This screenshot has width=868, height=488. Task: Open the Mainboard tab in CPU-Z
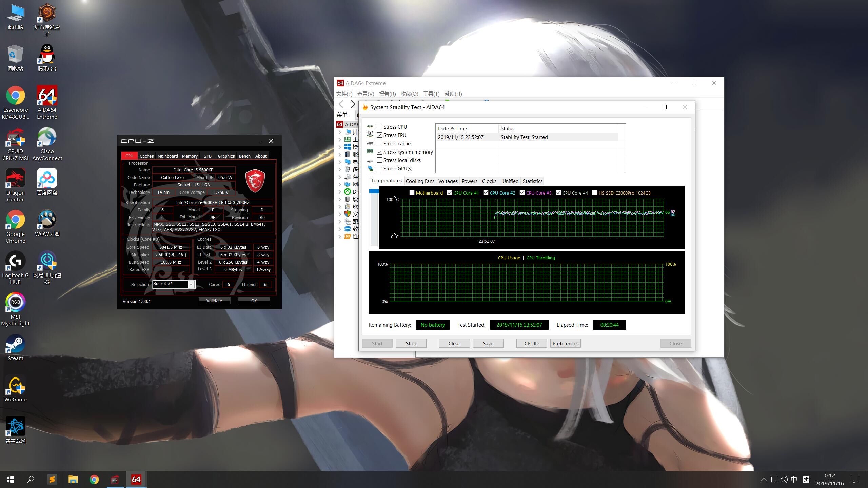pyautogui.click(x=167, y=156)
